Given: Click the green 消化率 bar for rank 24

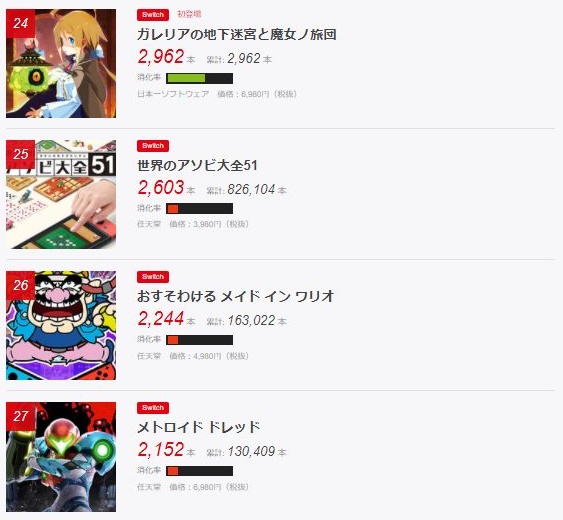Looking at the screenshot, I should [199, 78].
